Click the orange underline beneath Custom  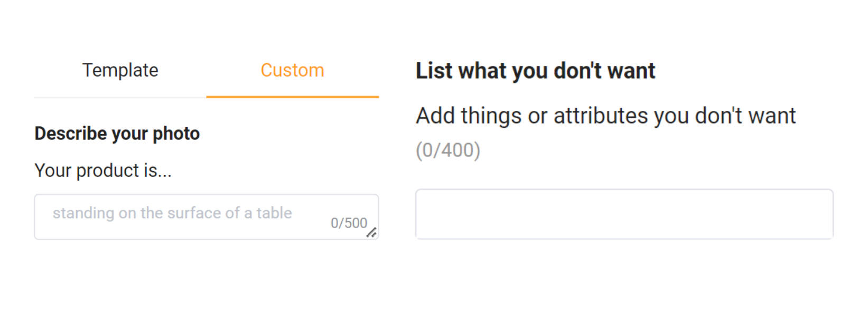pos(292,96)
